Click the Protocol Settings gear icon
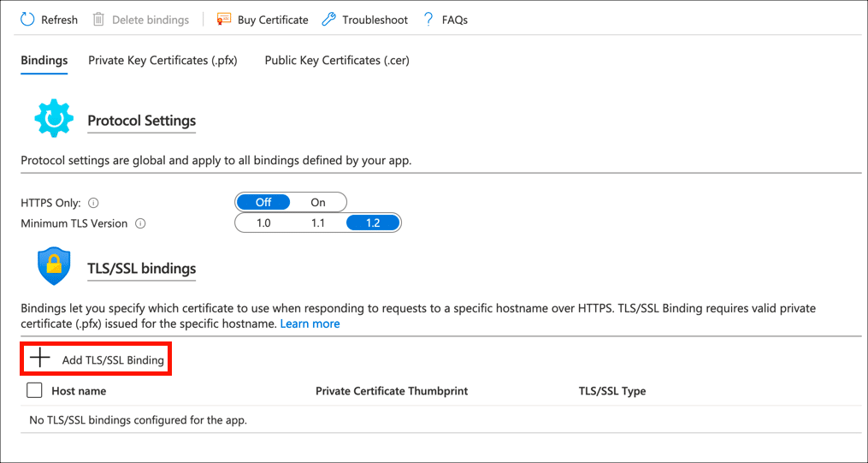 click(53, 119)
